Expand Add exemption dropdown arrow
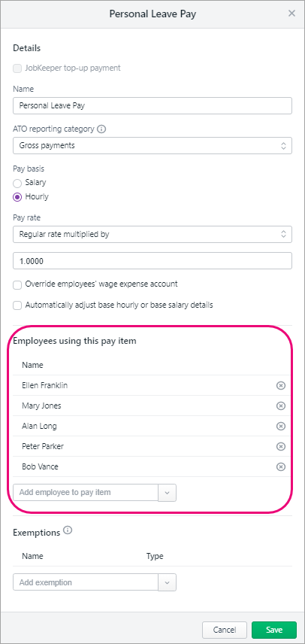The width and height of the screenshot is (305, 644). click(x=168, y=582)
